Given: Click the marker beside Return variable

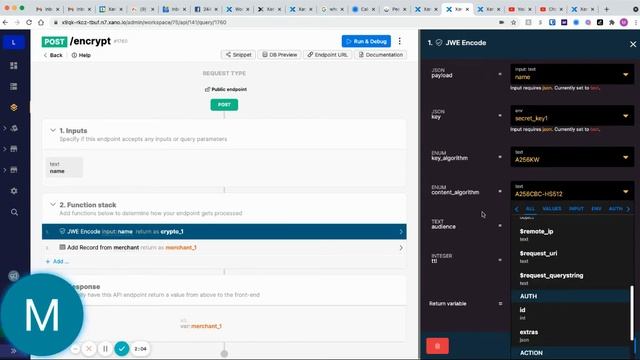Looking at the screenshot, I should (x=500, y=303).
